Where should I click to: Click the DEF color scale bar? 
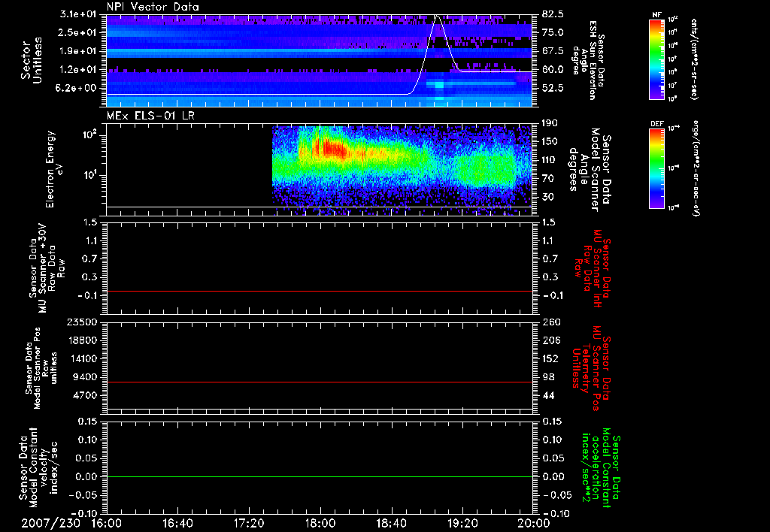coord(657,168)
